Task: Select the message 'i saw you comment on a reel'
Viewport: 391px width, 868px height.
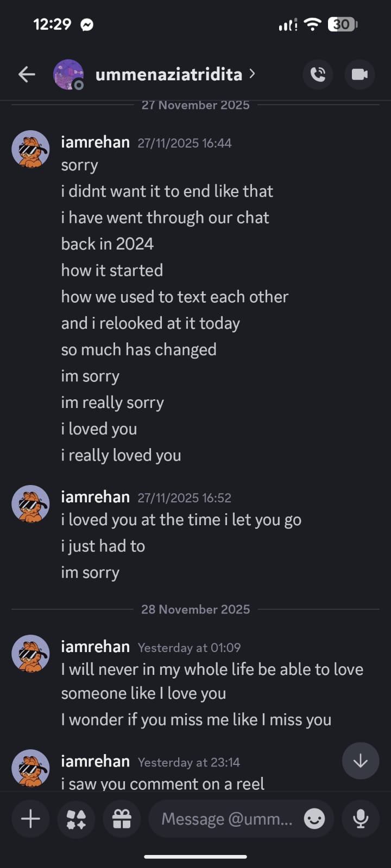Action: click(163, 783)
